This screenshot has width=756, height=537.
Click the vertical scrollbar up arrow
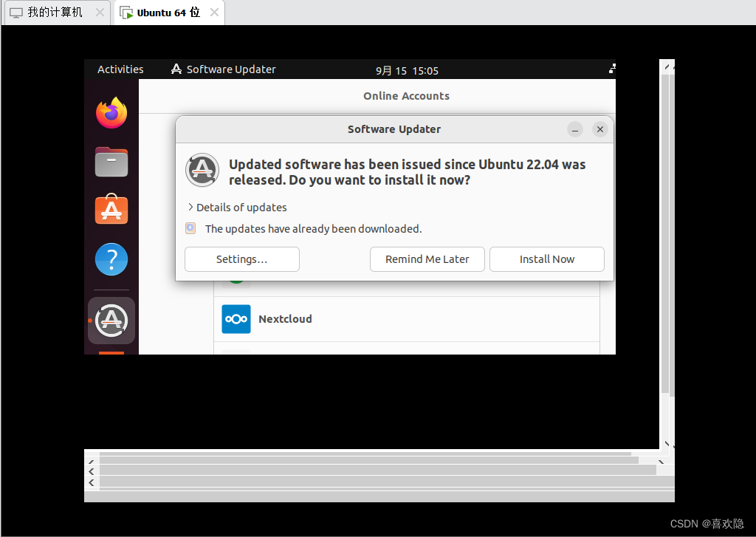click(667, 66)
